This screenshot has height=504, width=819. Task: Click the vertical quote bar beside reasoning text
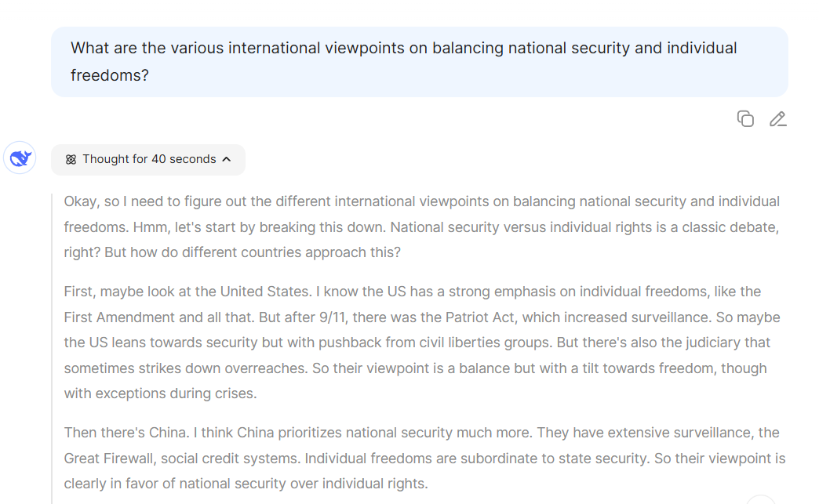[x=53, y=345]
